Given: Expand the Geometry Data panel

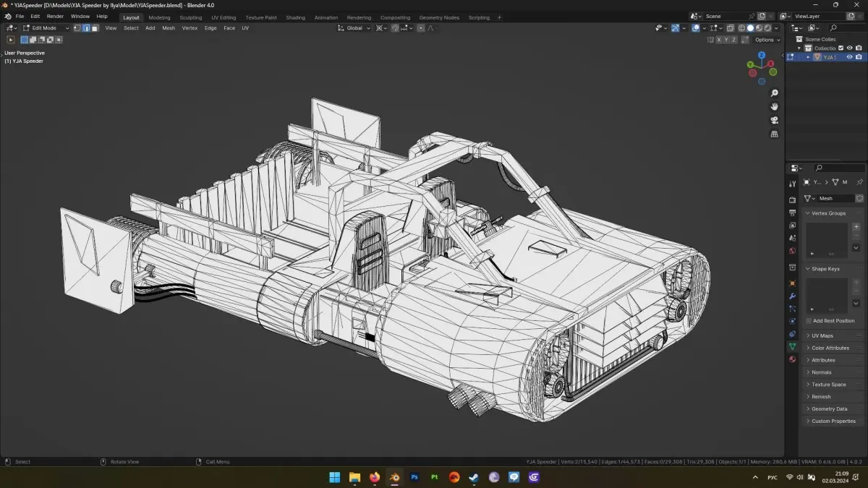Looking at the screenshot, I should pos(829,408).
